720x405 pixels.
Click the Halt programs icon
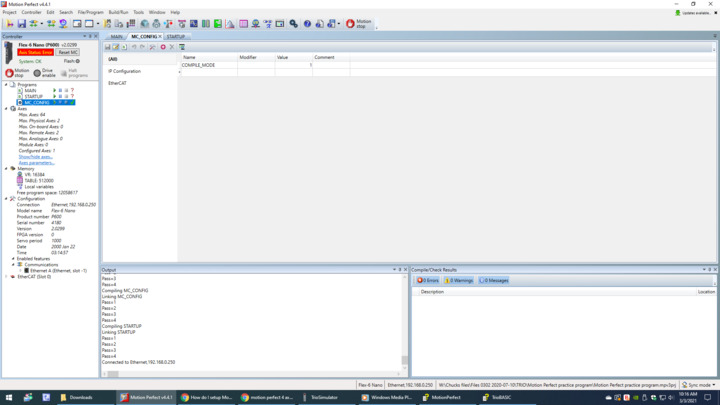coord(64,73)
